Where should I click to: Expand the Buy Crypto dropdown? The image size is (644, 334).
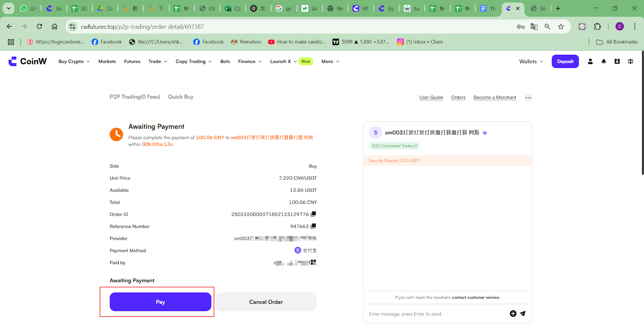coord(74,62)
